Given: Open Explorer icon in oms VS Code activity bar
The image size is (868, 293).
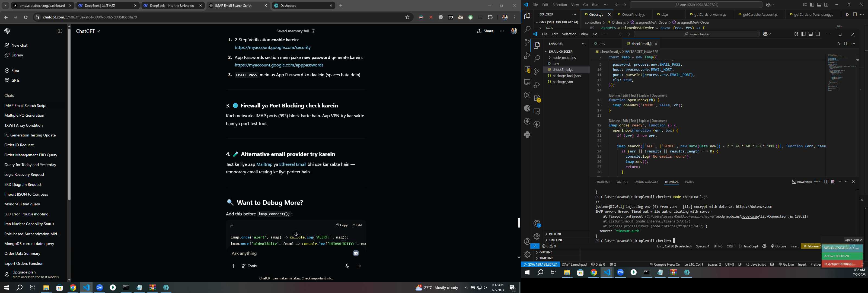Looking at the screenshot, I should [527, 16].
